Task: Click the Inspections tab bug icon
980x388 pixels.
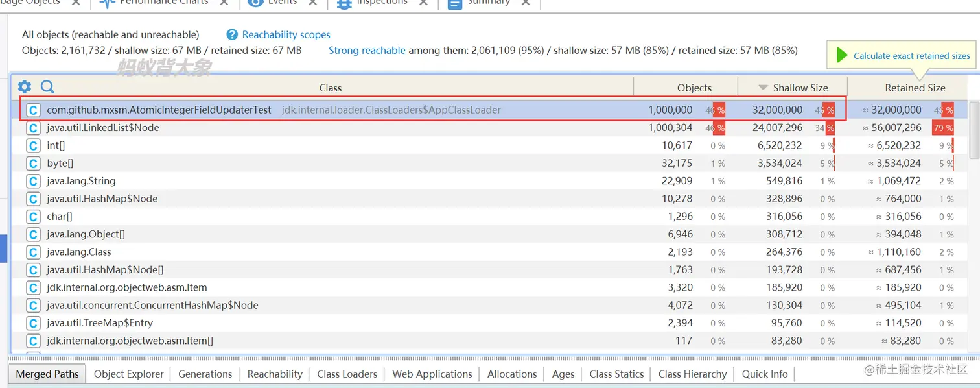Action: pos(344,3)
